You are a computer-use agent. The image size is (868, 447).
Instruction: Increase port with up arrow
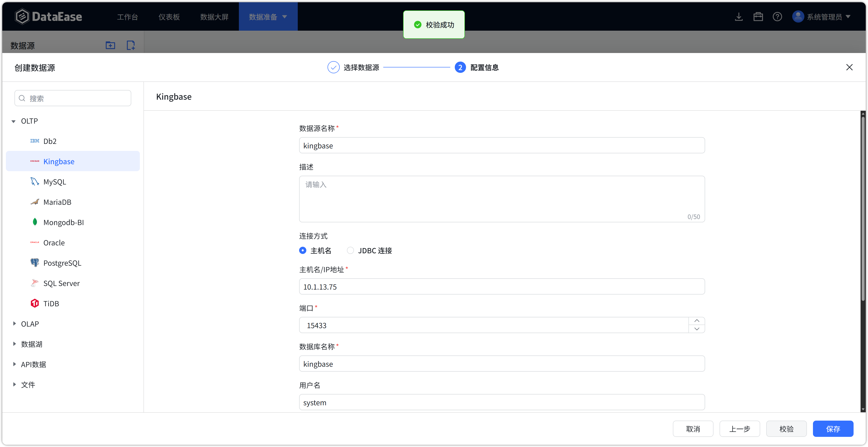(x=697, y=321)
